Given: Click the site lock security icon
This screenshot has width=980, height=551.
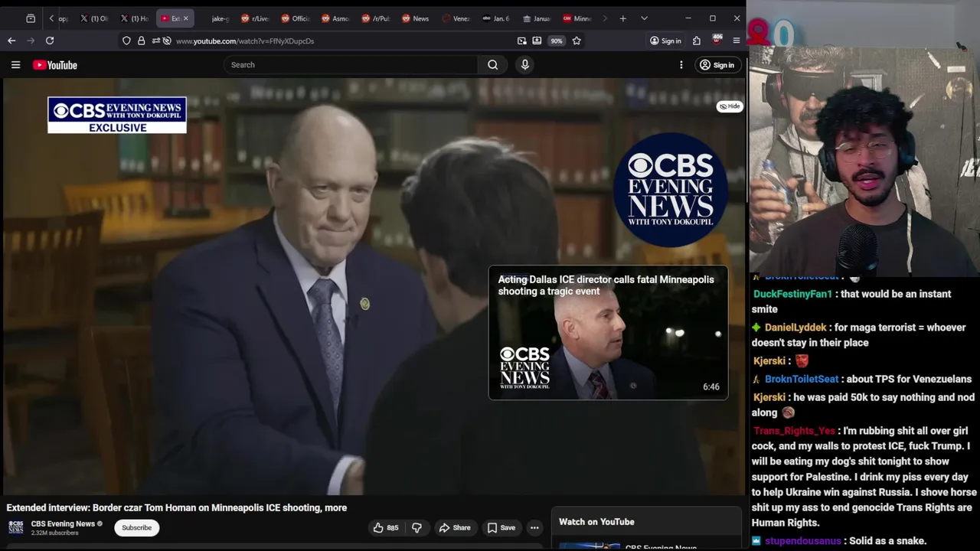Looking at the screenshot, I should (141, 41).
